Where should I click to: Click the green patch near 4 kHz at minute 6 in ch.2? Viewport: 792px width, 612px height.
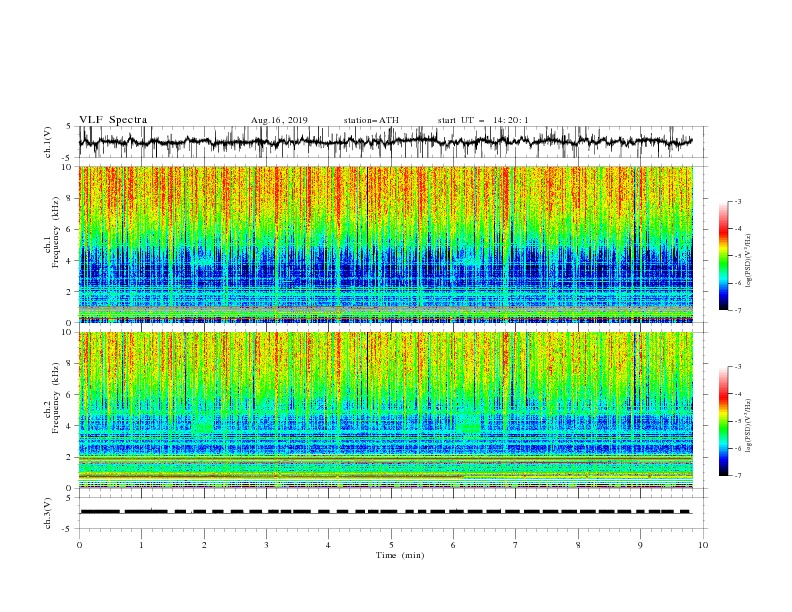pos(470,423)
